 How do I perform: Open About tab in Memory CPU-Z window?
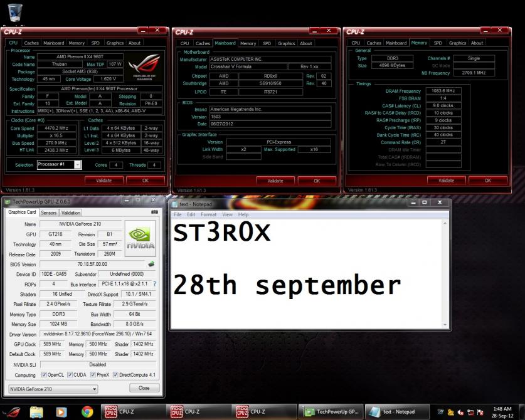477,43
